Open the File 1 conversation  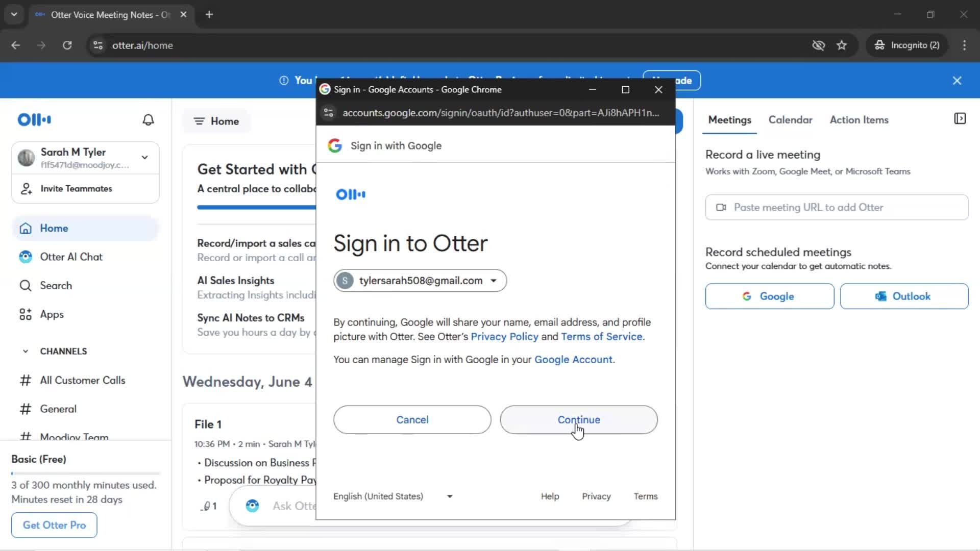point(208,424)
